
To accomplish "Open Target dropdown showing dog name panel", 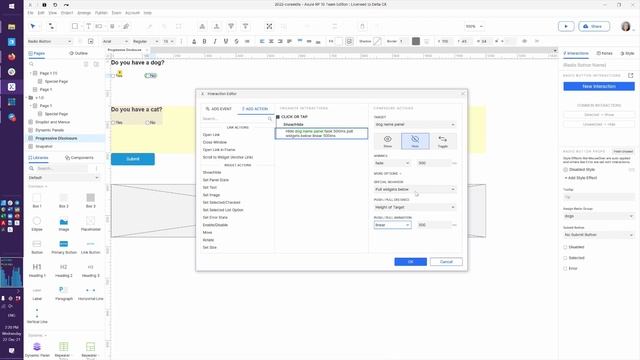I will (415, 124).
